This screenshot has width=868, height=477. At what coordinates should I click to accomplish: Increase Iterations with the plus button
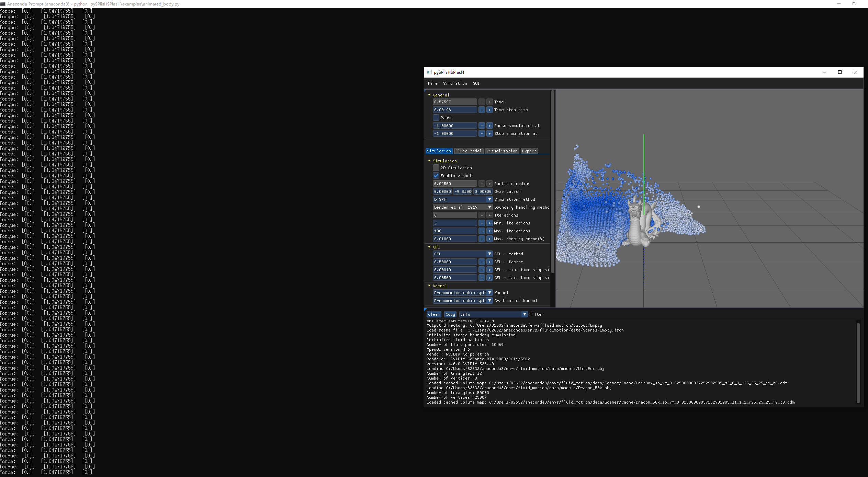[489, 215]
